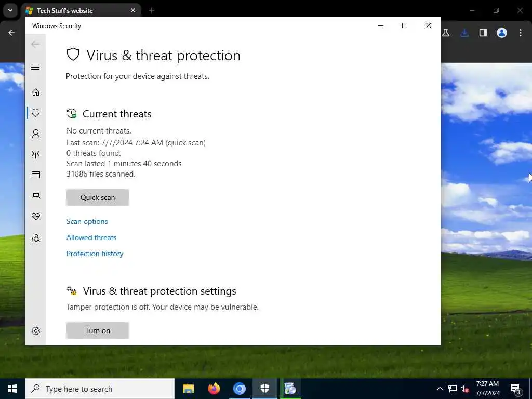The width and height of the screenshot is (532, 399).
Task: Click the Virus & threat protection shield heading icon
Action: point(73,54)
